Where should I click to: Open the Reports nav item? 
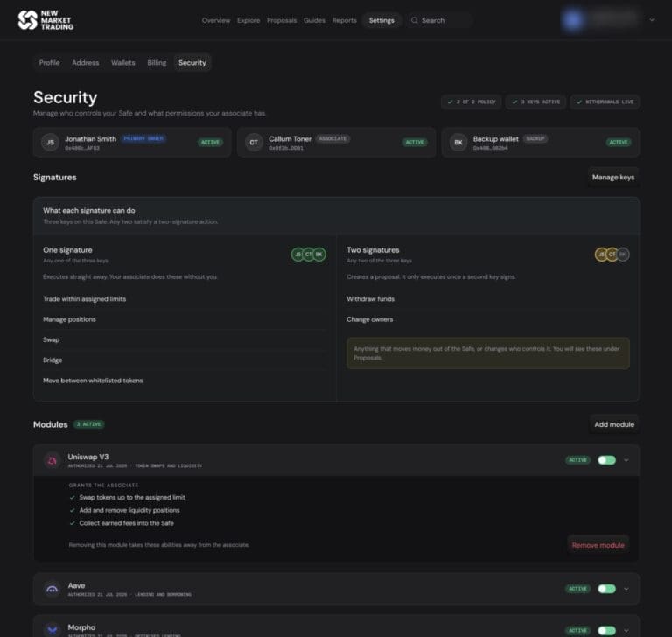344,20
